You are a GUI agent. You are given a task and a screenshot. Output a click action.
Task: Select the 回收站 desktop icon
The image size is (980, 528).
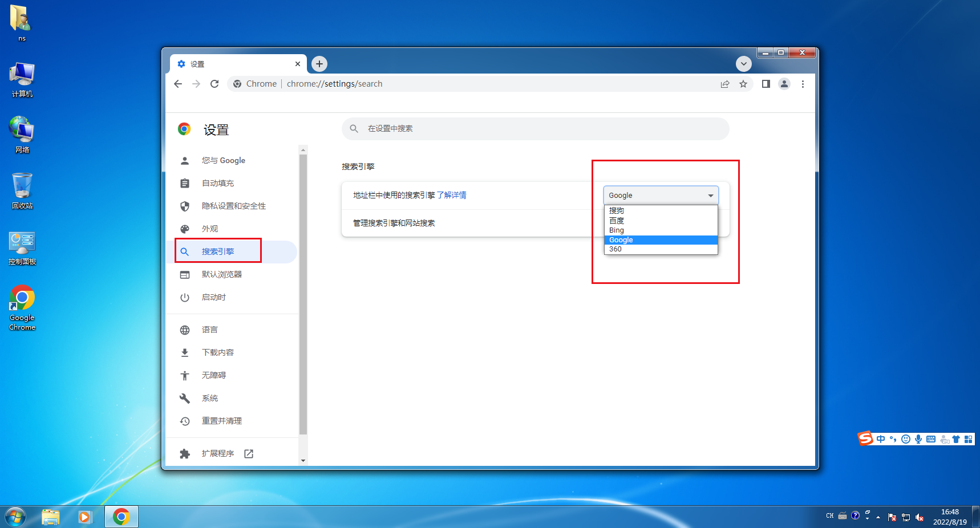(22, 191)
